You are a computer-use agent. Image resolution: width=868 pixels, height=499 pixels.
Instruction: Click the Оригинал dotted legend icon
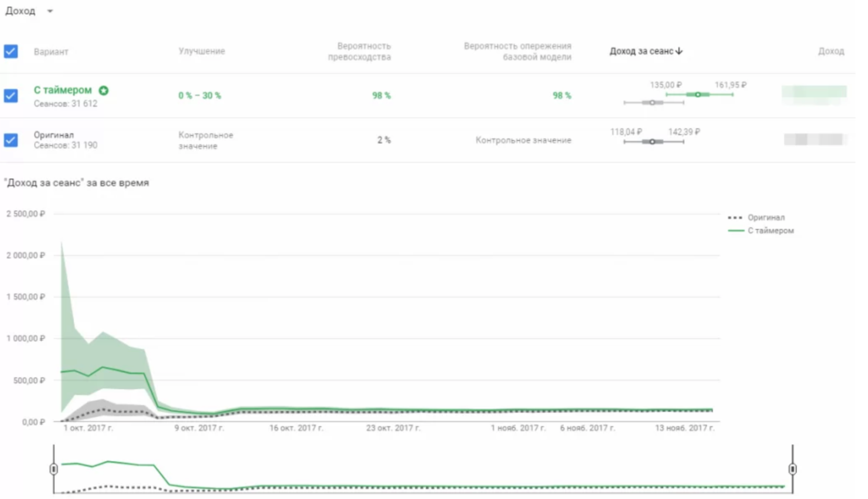point(735,218)
